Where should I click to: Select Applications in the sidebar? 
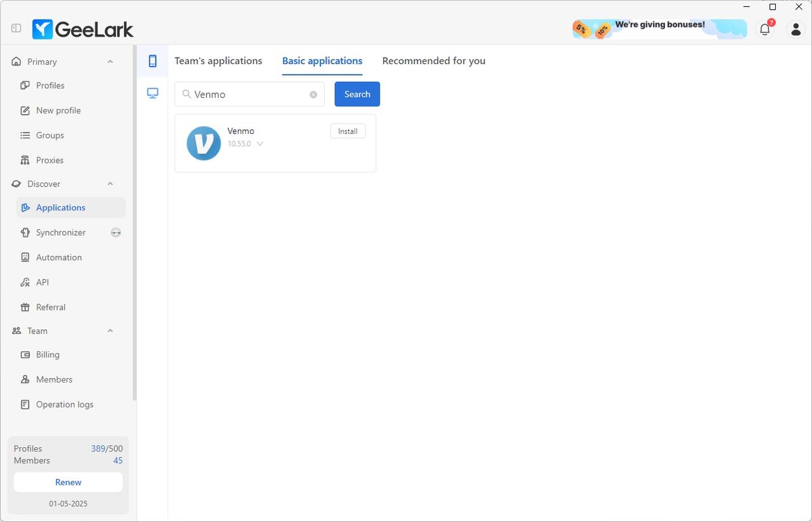tap(71, 207)
